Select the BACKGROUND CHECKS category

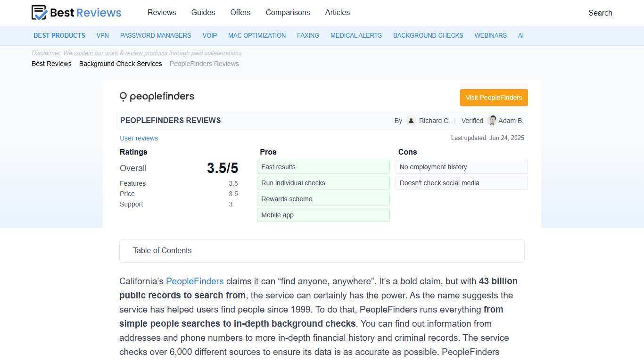428,35
